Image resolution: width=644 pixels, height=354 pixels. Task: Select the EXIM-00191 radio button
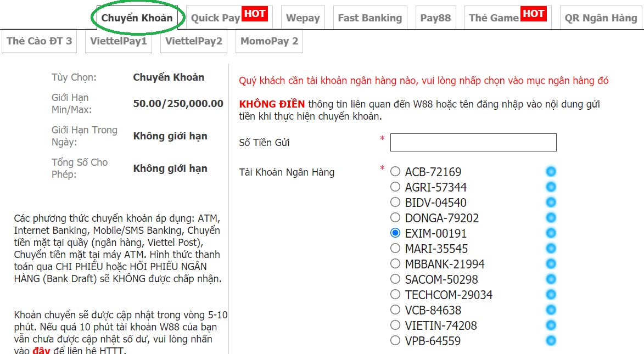(395, 233)
